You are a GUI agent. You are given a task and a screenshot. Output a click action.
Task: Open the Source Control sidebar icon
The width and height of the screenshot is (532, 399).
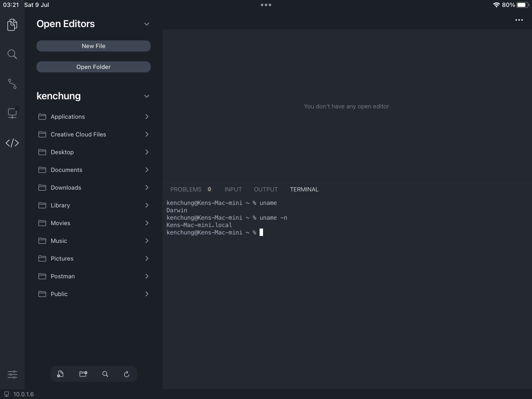[x=12, y=84]
